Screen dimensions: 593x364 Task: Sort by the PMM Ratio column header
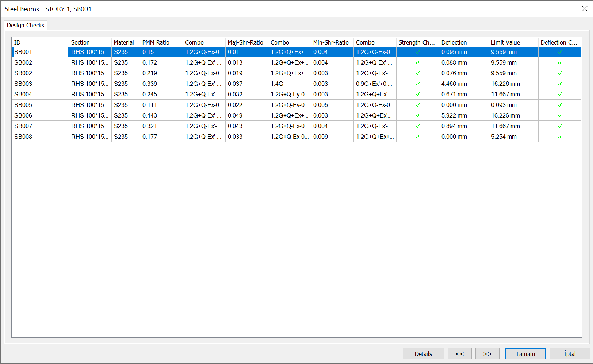pos(156,42)
